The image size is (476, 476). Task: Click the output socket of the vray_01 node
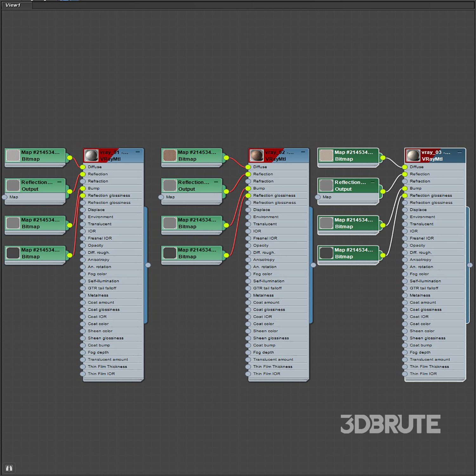[148, 265]
